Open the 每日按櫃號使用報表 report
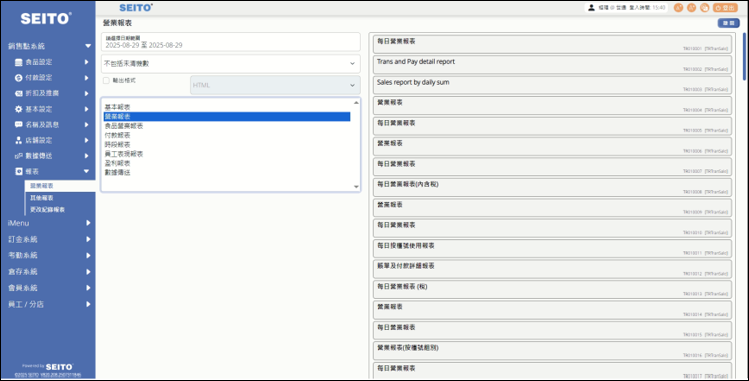Image resolution: width=749 pixels, height=381 pixels. [x=552, y=249]
